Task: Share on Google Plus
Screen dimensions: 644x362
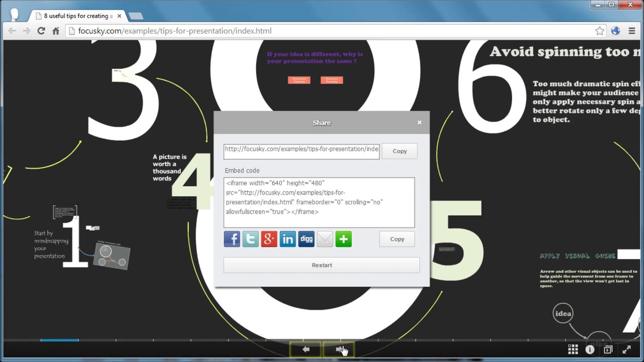Action: tap(269, 239)
